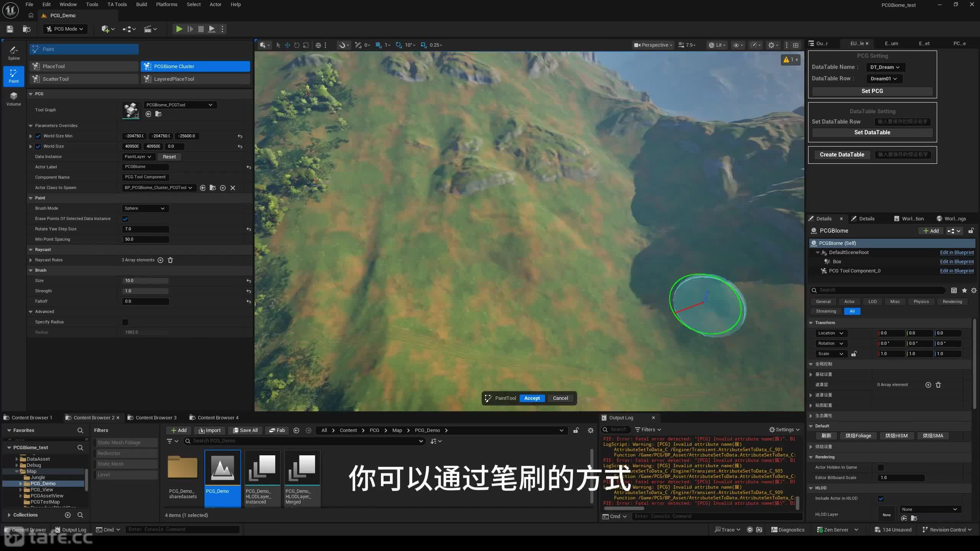Switch to the Content Browser 3 tab

click(156, 417)
